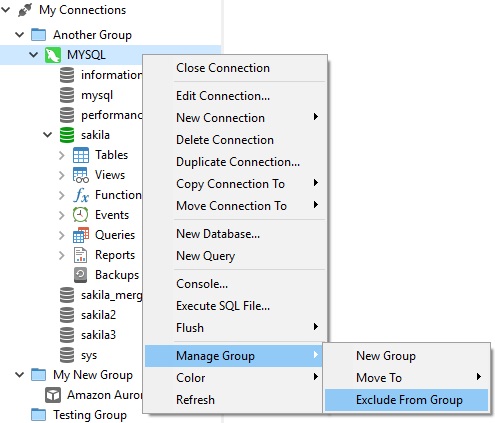Click the Reports document icon
Viewport: 495px width, 423px height.
[x=80, y=255]
